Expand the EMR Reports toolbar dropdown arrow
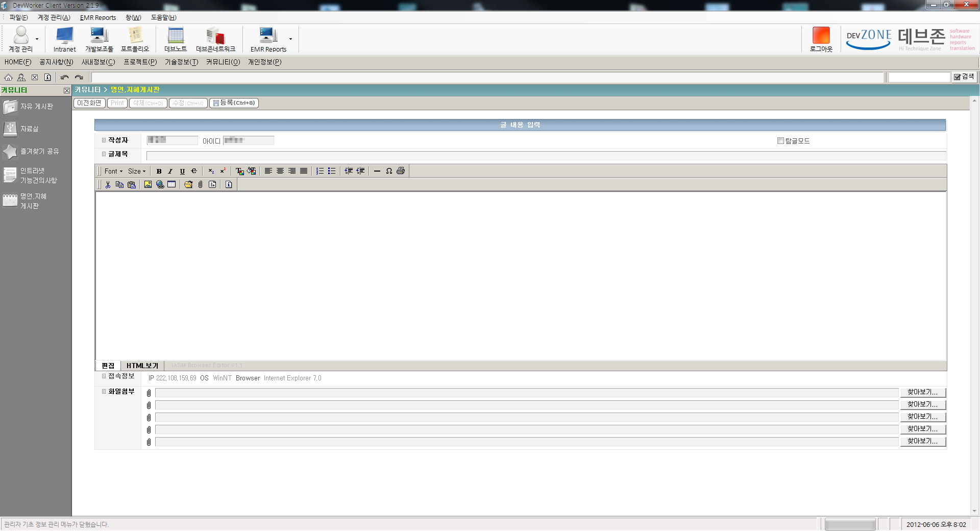 click(x=291, y=39)
